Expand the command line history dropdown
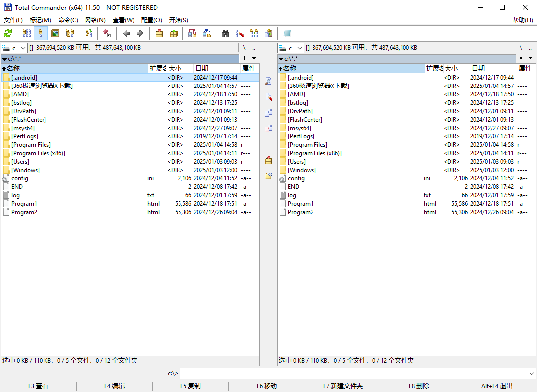The width and height of the screenshot is (537, 392). click(532, 374)
